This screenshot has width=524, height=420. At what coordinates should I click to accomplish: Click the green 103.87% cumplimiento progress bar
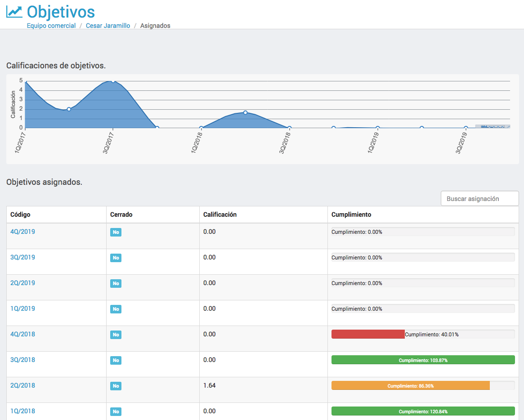pos(423,360)
